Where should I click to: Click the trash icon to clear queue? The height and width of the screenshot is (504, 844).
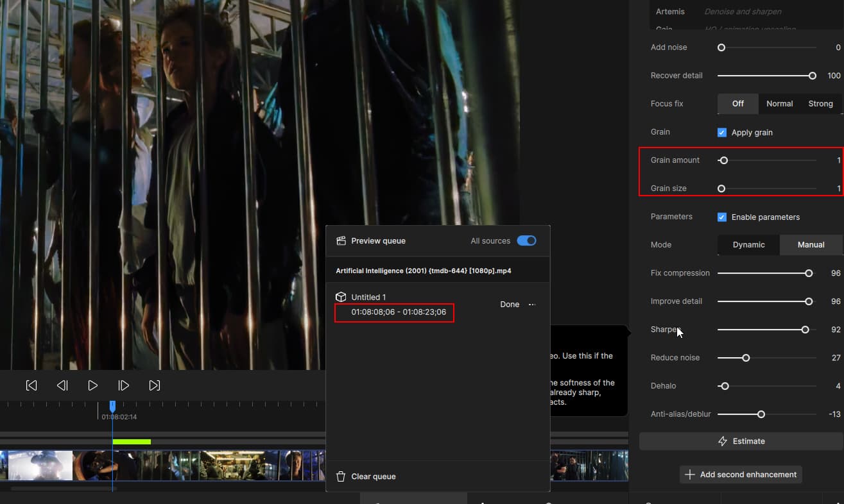[x=341, y=476]
